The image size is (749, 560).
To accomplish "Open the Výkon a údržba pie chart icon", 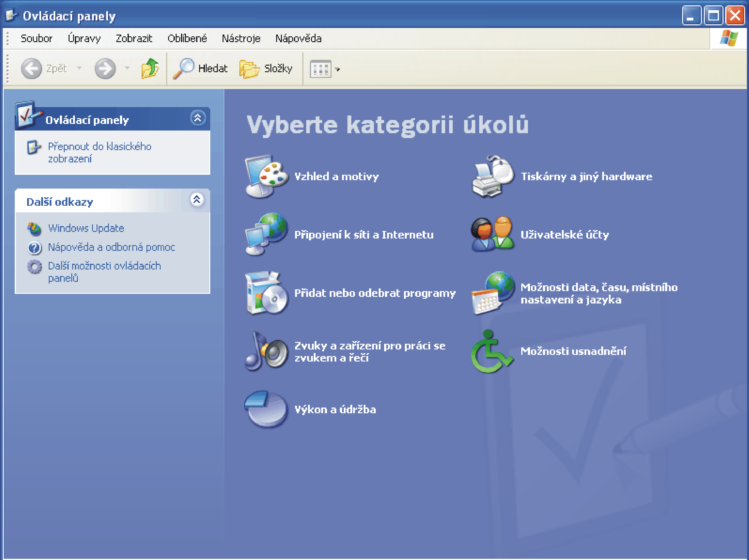I will click(266, 409).
